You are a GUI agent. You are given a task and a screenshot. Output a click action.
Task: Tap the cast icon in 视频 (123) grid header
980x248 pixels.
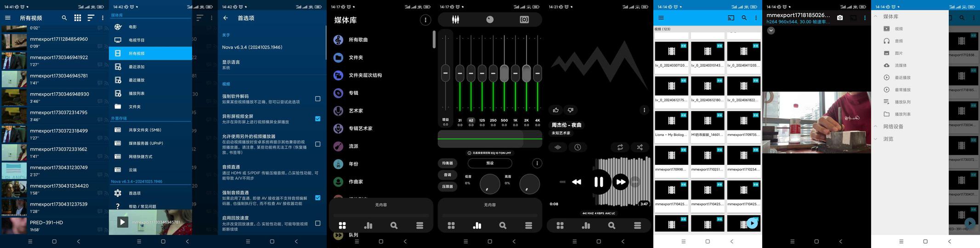[x=731, y=18]
